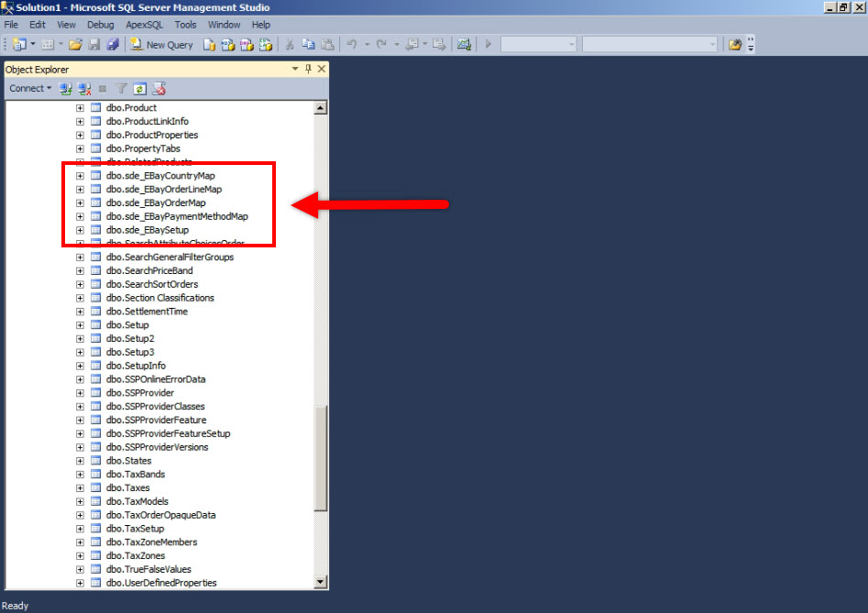Click the Database Engine Query icon
Viewport: 868px width, 613px height.
209,44
